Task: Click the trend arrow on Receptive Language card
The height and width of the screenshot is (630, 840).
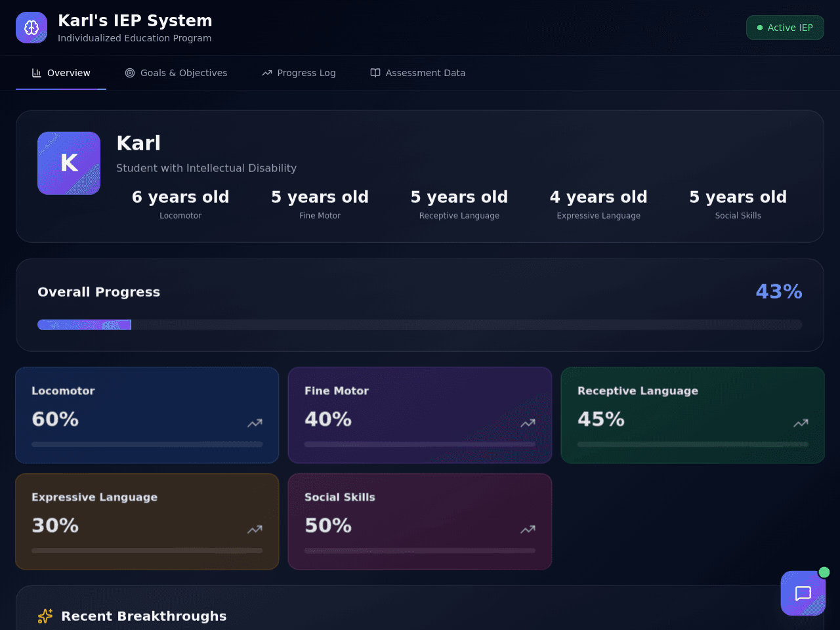Action: click(x=801, y=423)
